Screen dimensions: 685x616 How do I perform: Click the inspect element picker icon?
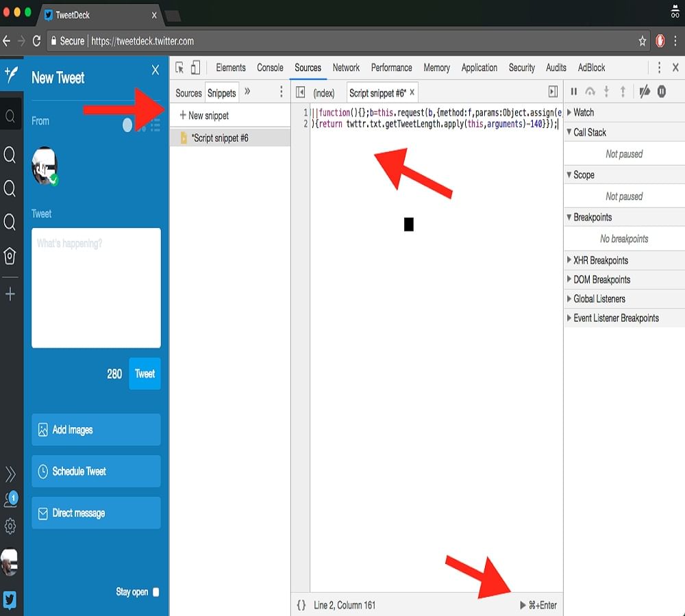(179, 68)
